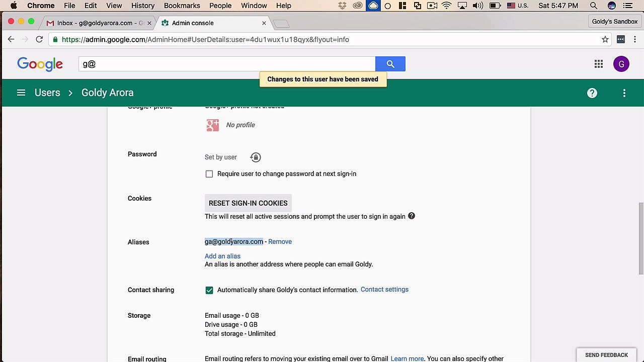The width and height of the screenshot is (644, 362).
Task: Click the Google logo
Action: (x=40, y=64)
